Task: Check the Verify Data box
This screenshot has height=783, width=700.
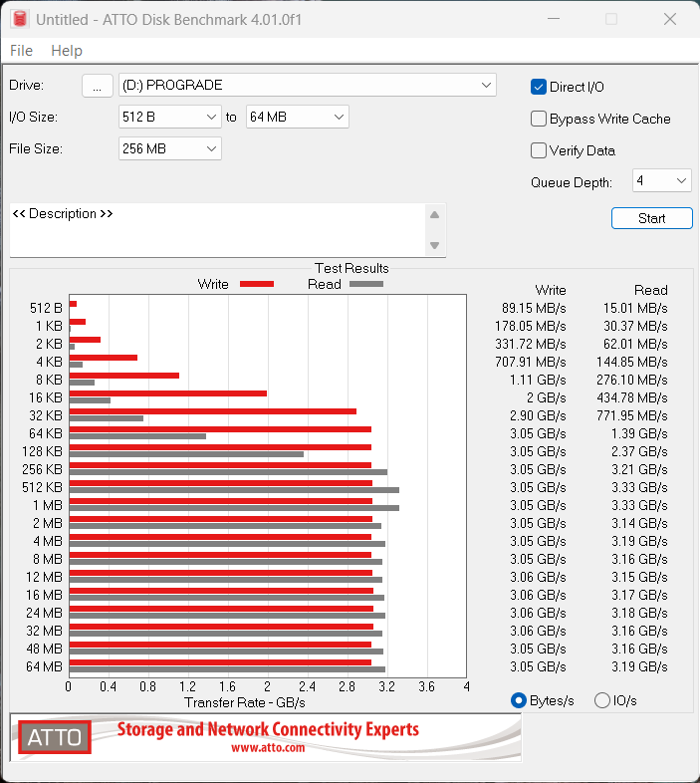Action: [x=539, y=150]
